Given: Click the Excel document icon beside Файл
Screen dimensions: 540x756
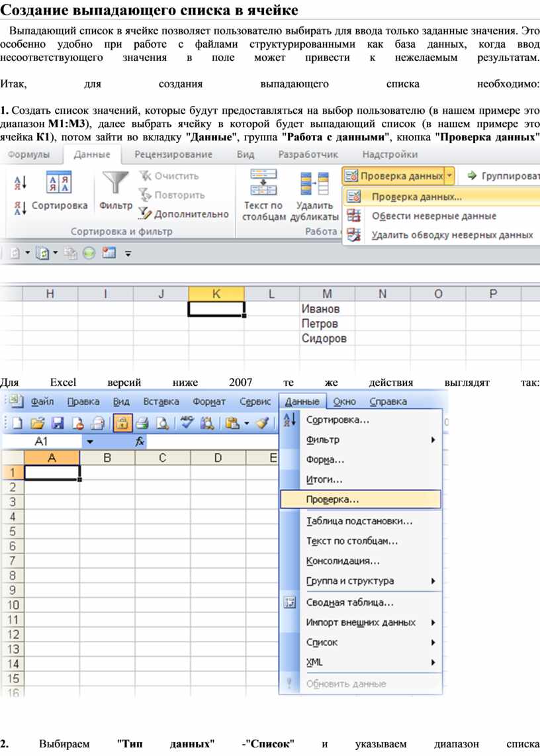Looking at the screenshot, I should [x=16, y=401].
